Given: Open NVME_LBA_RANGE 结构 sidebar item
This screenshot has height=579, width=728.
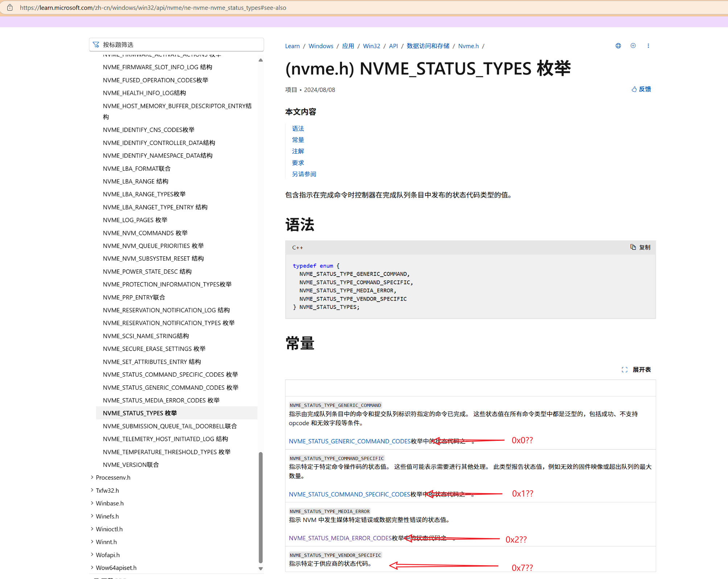Looking at the screenshot, I should coord(136,181).
